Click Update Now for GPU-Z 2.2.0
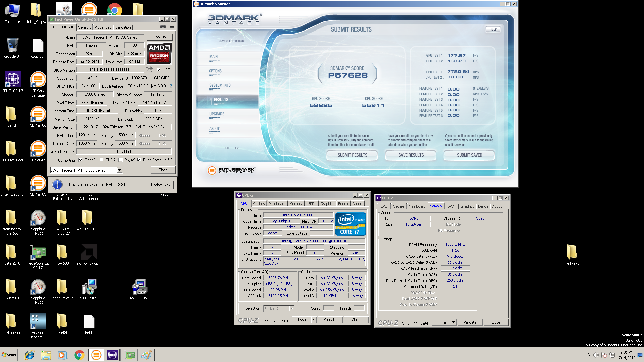644x362 pixels. click(x=161, y=185)
